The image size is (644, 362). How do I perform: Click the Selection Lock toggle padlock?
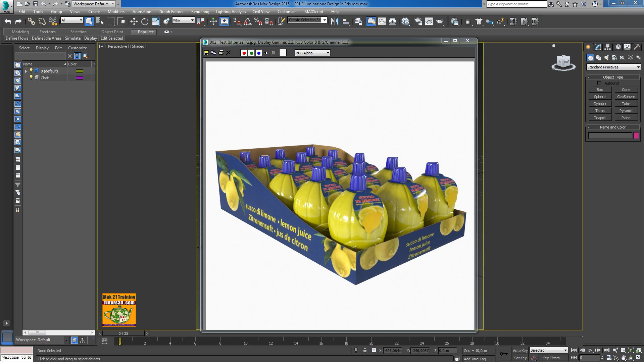(x=365, y=350)
